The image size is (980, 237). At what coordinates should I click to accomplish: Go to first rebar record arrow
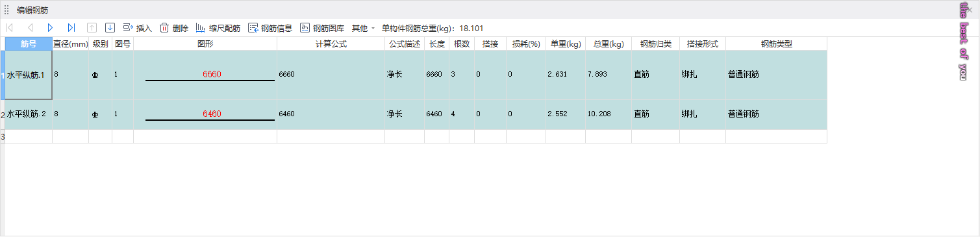(9, 28)
